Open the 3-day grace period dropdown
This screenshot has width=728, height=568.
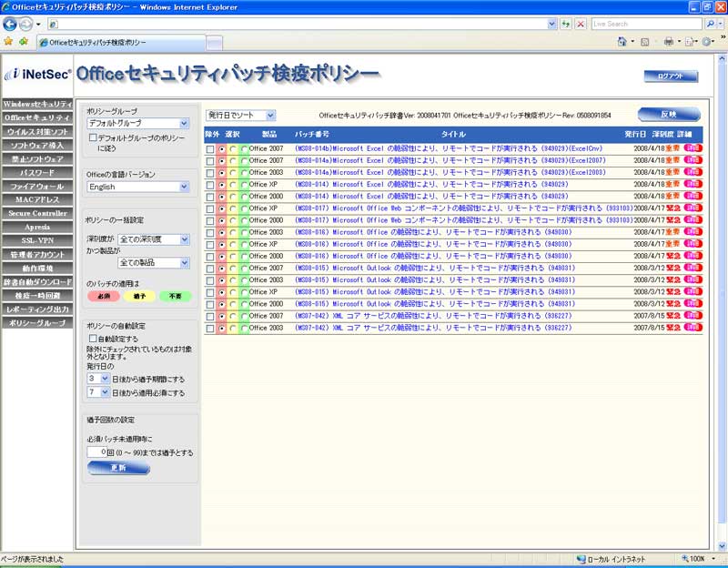pos(98,379)
